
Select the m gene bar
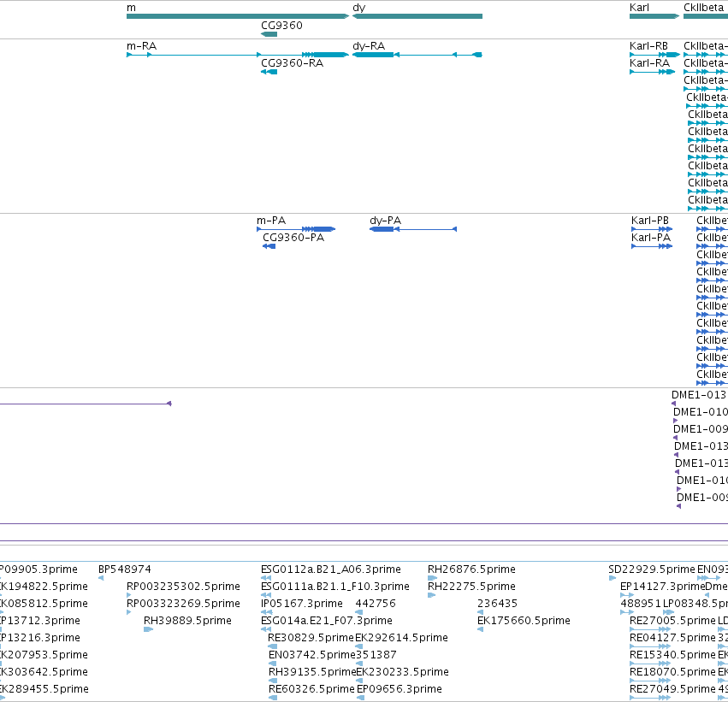click(238, 16)
